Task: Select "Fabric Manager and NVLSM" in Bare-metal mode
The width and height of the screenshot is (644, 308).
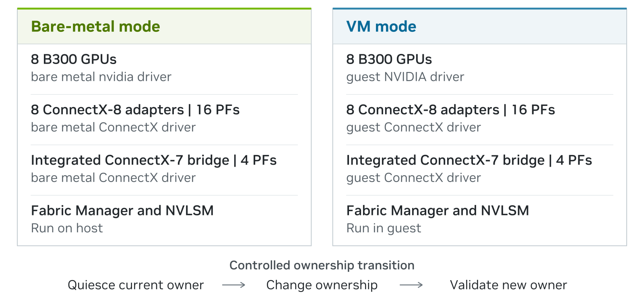Action: click(122, 211)
